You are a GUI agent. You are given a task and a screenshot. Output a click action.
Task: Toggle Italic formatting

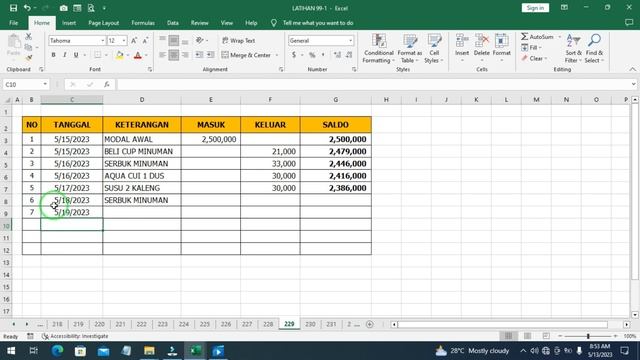coord(64,55)
